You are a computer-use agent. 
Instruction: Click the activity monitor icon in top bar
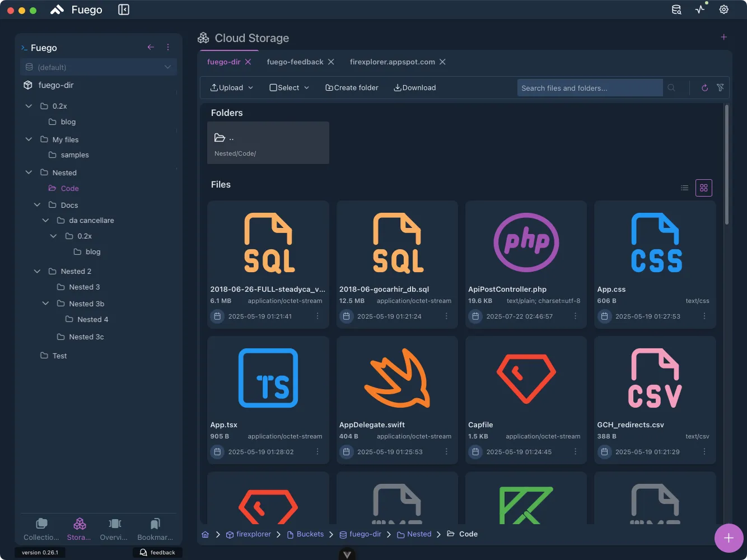(700, 10)
